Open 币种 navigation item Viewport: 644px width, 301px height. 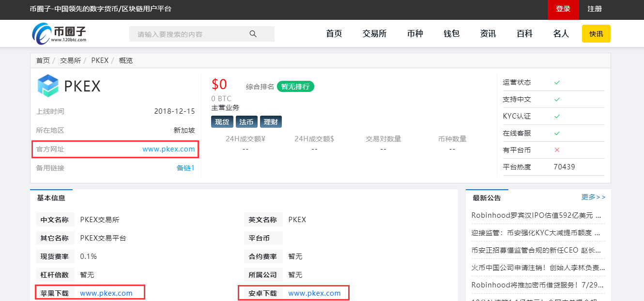pyautogui.click(x=415, y=33)
